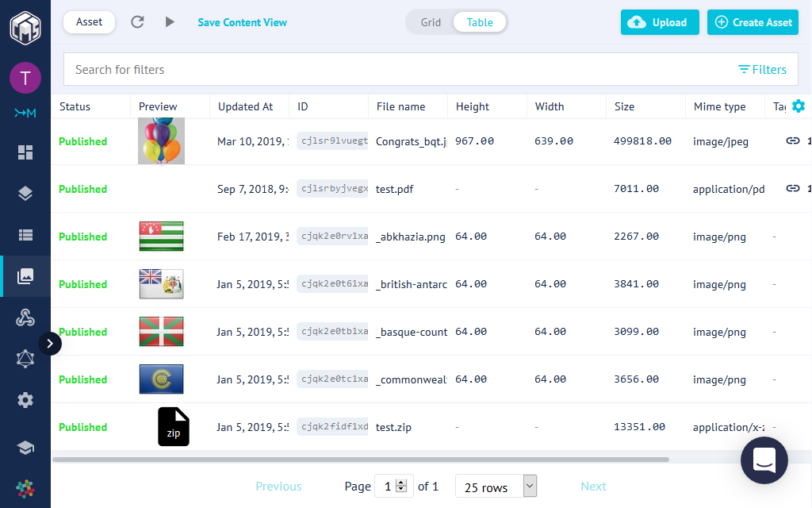This screenshot has width=812, height=508.
Task: Open the layers icon in the sidebar
Action: (x=25, y=194)
